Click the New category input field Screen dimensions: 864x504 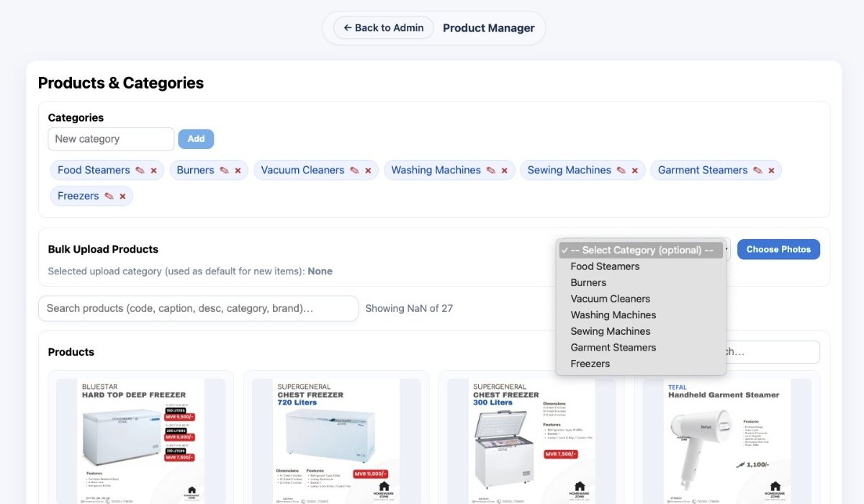110,138
